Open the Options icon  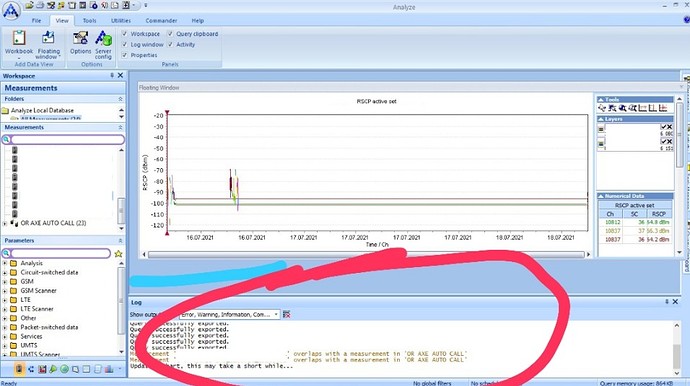tap(81, 43)
